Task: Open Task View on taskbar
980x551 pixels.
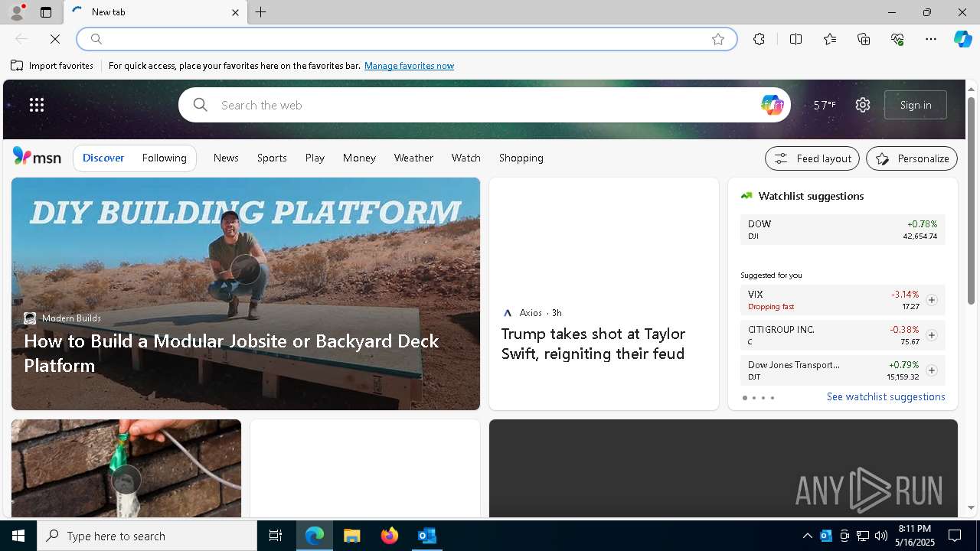Action: tap(276, 536)
